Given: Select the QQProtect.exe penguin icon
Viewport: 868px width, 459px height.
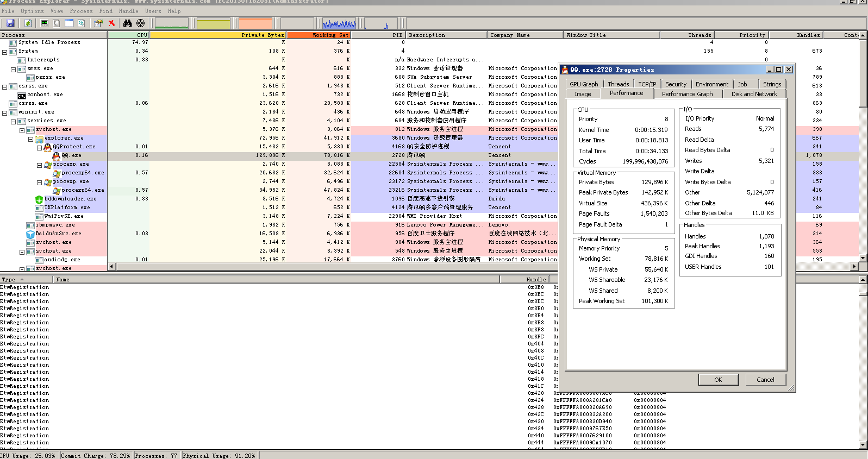Looking at the screenshot, I should pos(47,147).
